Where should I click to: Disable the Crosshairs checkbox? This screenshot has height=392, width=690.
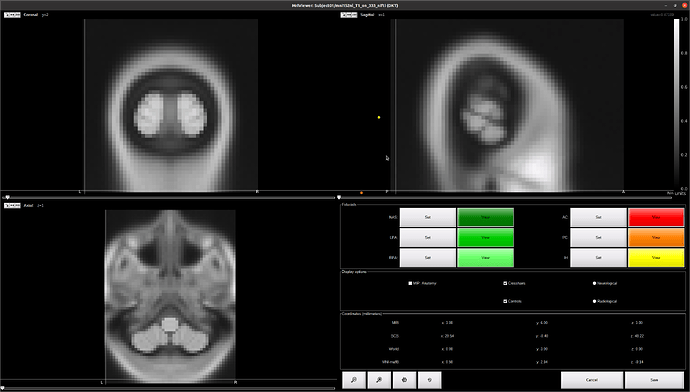tap(505, 283)
